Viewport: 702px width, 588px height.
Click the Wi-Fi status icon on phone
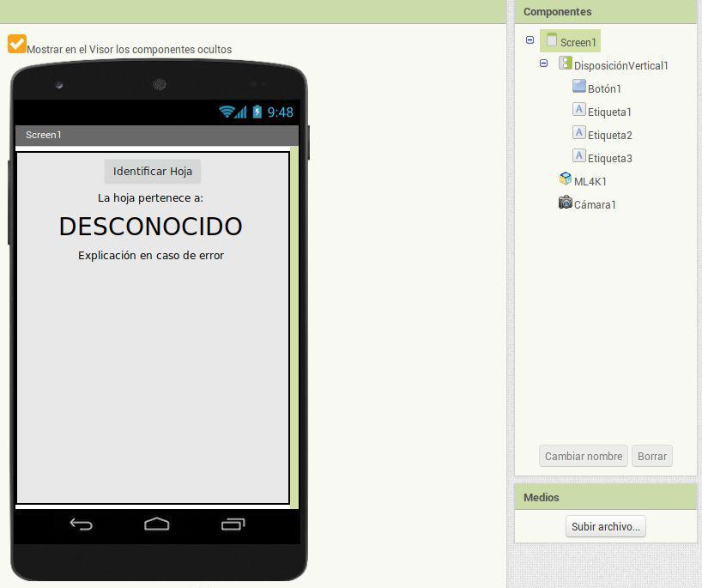pyautogui.click(x=226, y=112)
